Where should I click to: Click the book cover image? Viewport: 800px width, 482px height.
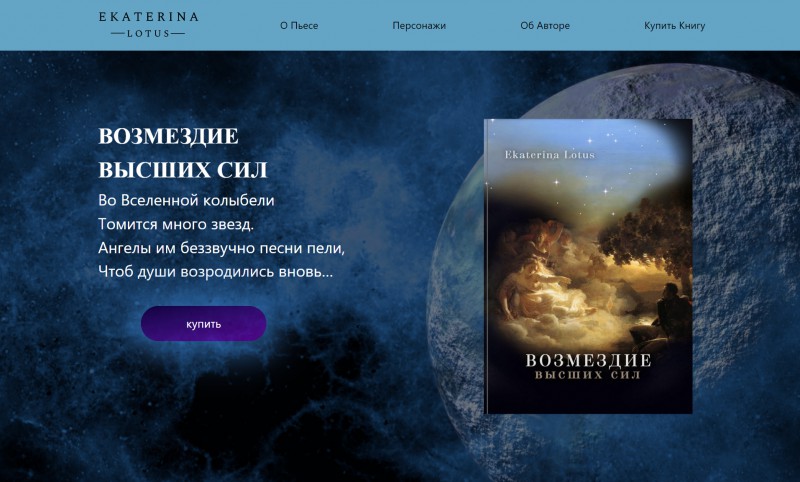[588, 266]
